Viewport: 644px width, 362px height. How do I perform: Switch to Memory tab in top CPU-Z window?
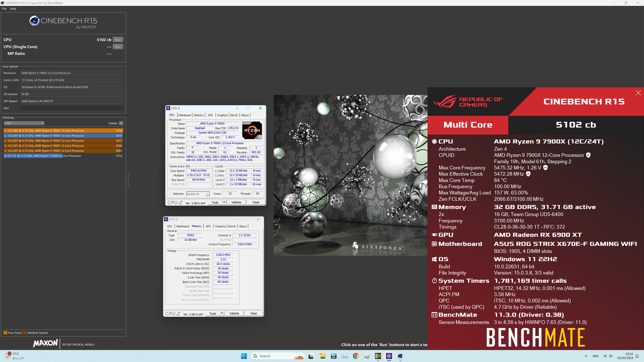pos(199,115)
